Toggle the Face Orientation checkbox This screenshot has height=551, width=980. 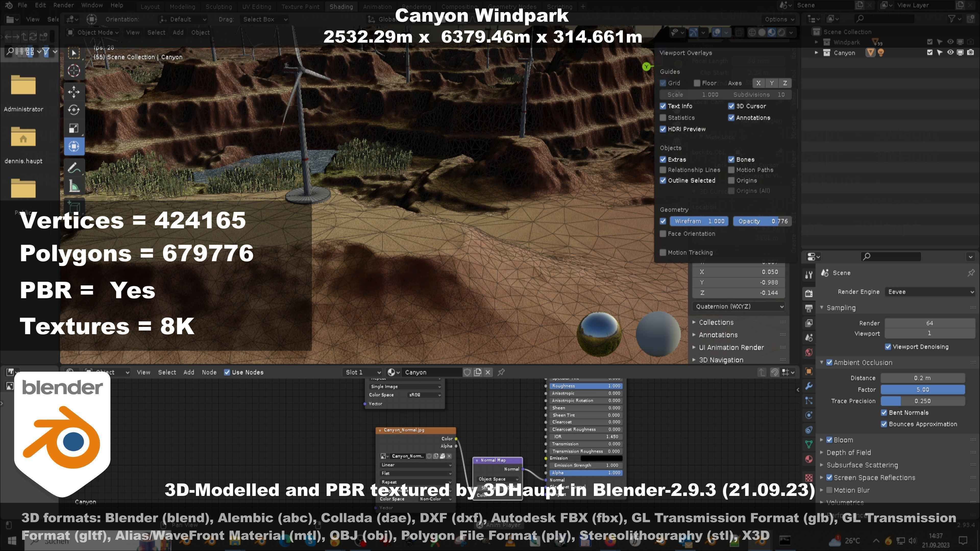pos(663,234)
